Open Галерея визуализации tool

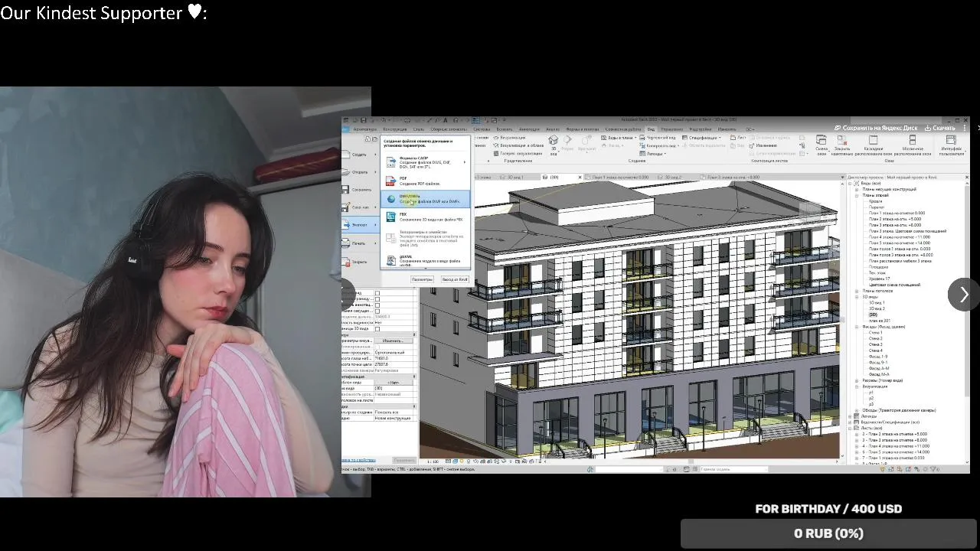click(518, 153)
